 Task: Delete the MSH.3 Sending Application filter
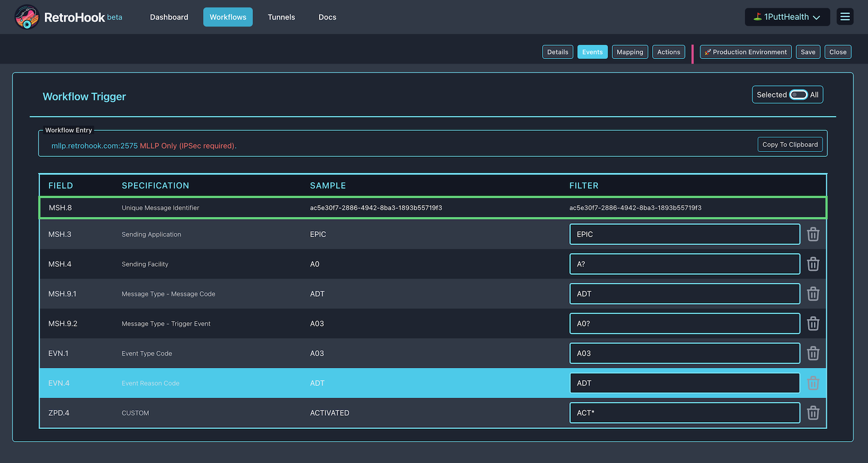click(x=813, y=234)
